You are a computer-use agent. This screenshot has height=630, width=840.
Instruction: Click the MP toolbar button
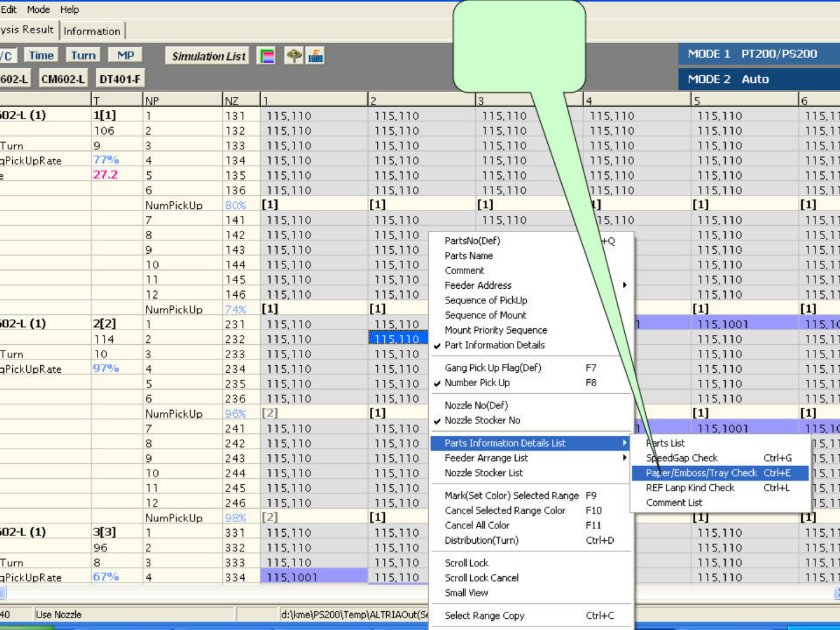[125, 55]
